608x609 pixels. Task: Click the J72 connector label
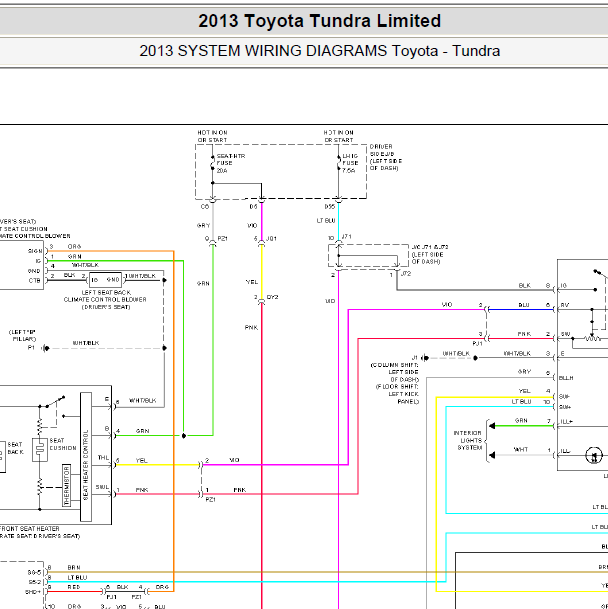pos(406,274)
